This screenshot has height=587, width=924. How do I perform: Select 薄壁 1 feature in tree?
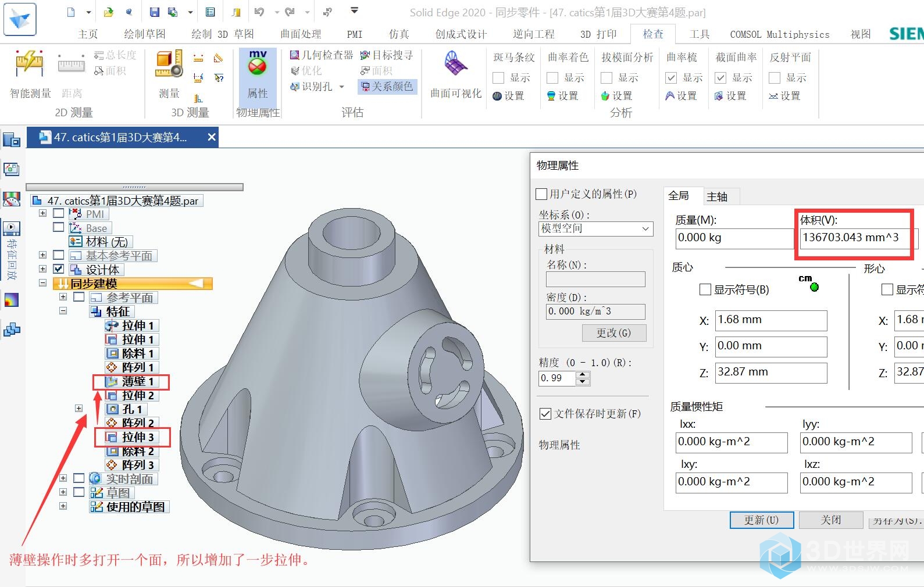[131, 381]
